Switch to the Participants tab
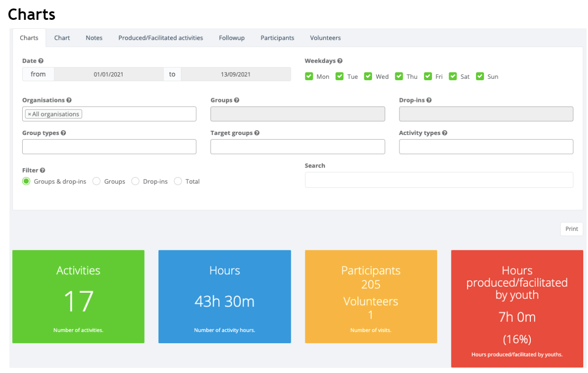 (x=277, y=38)
